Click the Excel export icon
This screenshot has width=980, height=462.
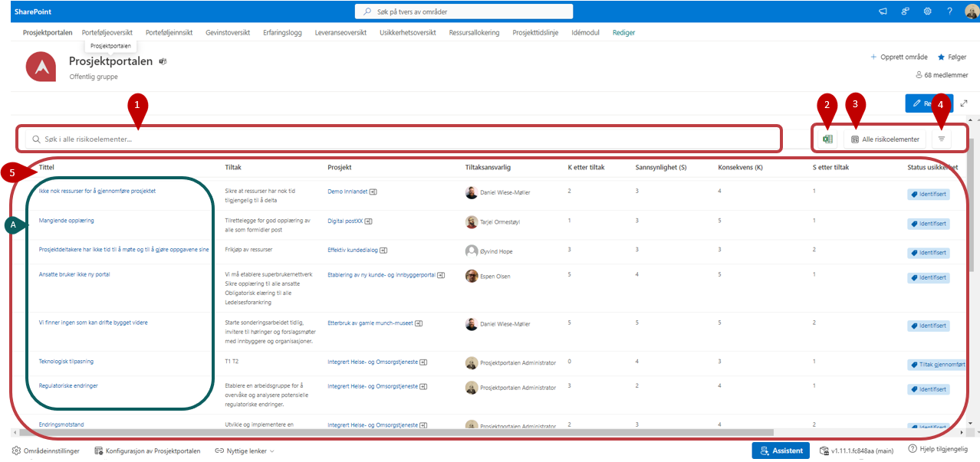coord(827,139)
